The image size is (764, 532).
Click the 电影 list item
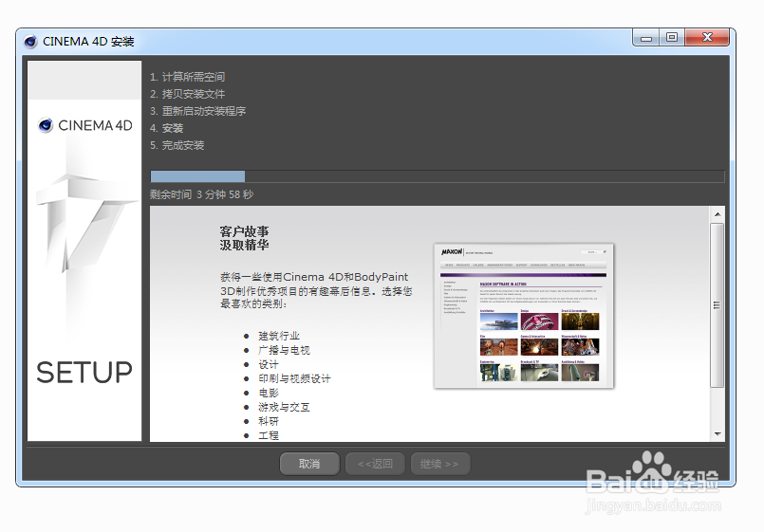269,393
